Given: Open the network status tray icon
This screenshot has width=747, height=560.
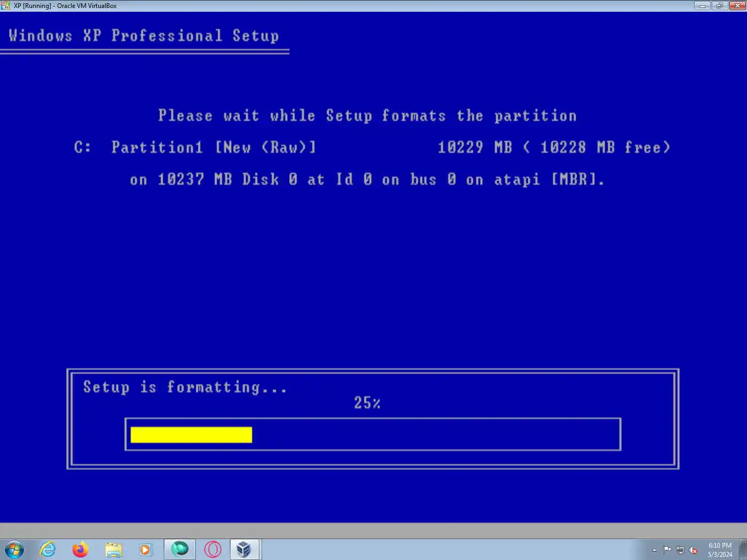Looking at the screenshot, I should [x=680, y=550].
